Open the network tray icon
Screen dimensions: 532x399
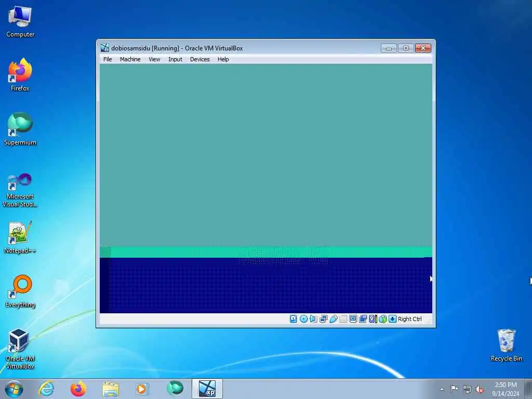coord(467,389)
